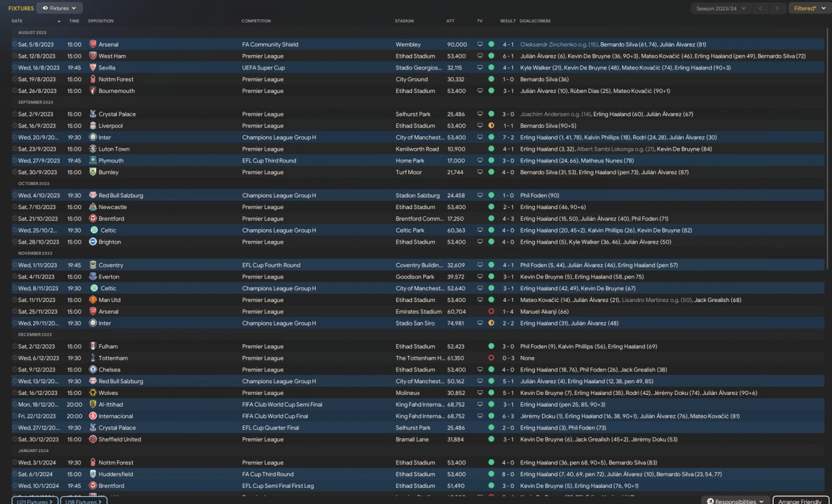The image size is (832, 504).
Task: Sort by the OPPOSITION column header
Action: tap(101, 21)
